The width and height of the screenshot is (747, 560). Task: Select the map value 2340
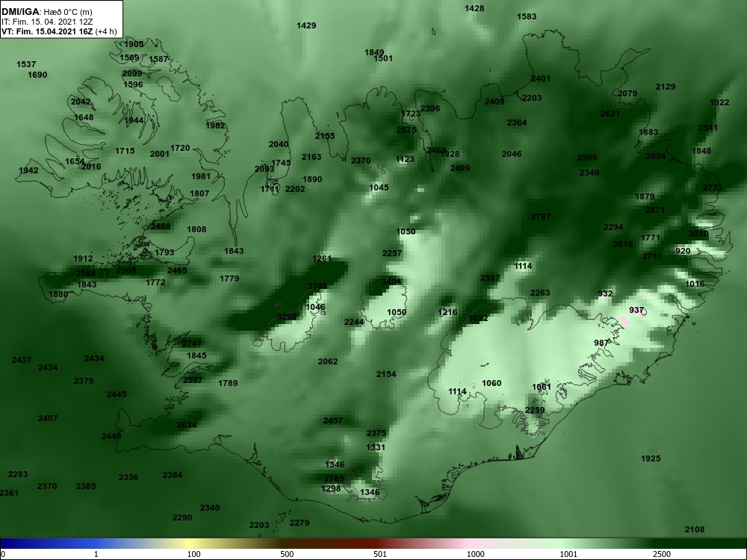pyautogui.click(x=210, y=508)
